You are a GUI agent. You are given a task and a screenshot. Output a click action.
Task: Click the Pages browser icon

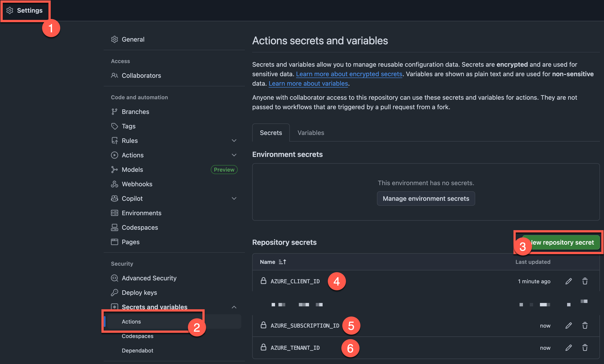(115, 242)
